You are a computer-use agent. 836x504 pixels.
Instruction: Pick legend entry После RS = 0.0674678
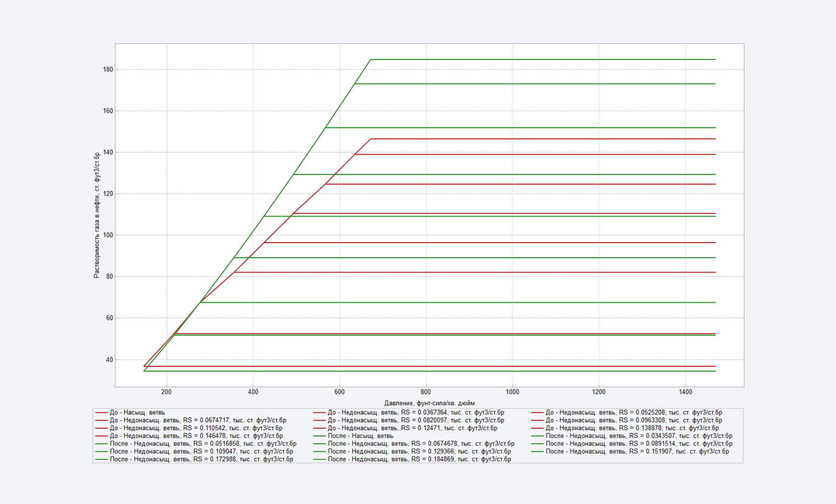point(414,444)
